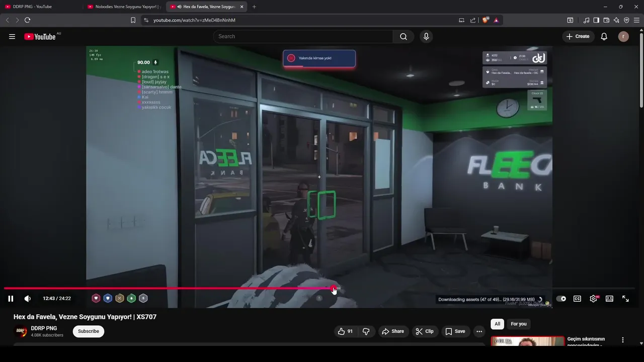Open the video settings gear
The image size is (644, 362).
pos(593,299)
